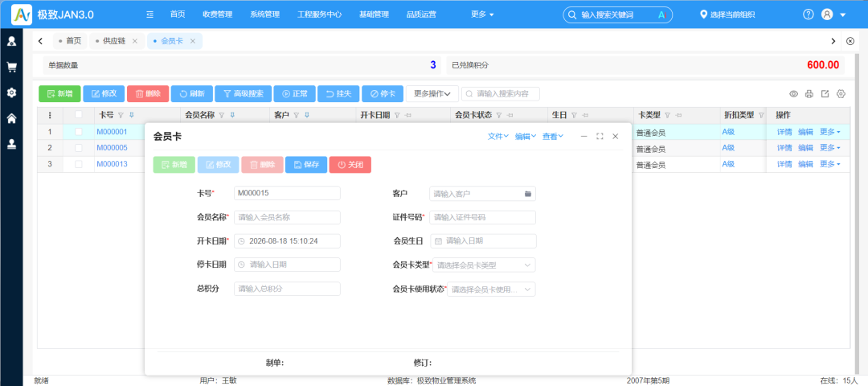Viewport: 868px width, 386px height.
Task: Click the 正常 button in toolbar
Action: (294, 93)
